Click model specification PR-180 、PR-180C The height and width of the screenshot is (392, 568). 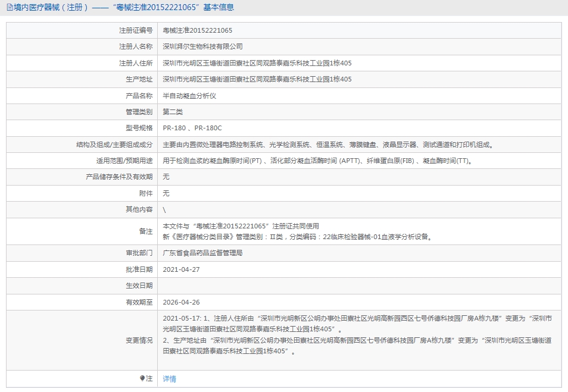(x=192, y=128)
